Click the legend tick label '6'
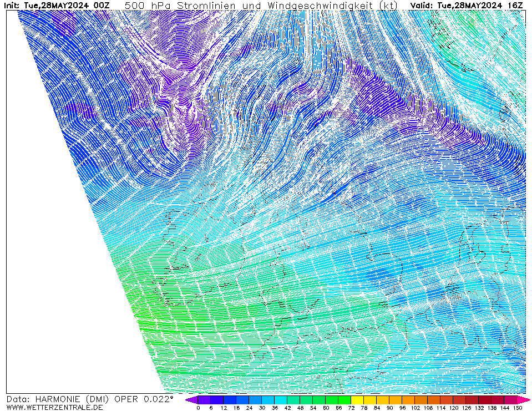The width and height of the screenshot is (532, 411). coord(211,408)
